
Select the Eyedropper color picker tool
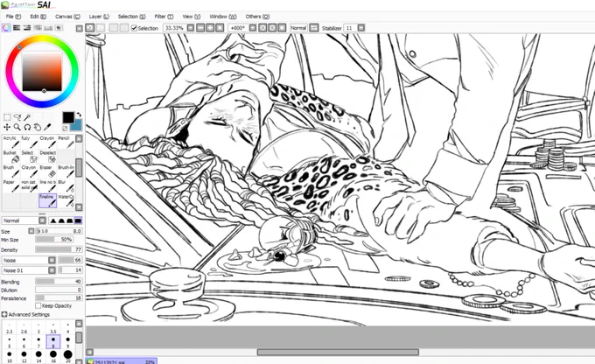click(x=47, y=127)
